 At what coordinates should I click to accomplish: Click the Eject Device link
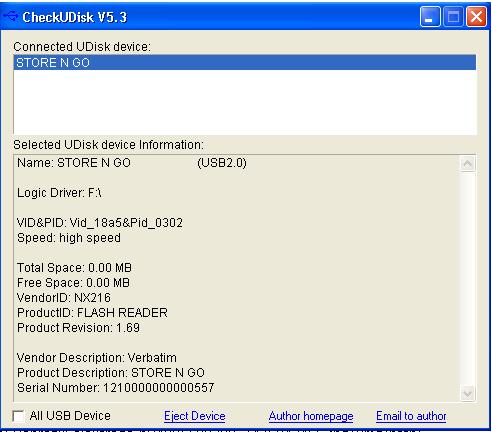point(195,416)
